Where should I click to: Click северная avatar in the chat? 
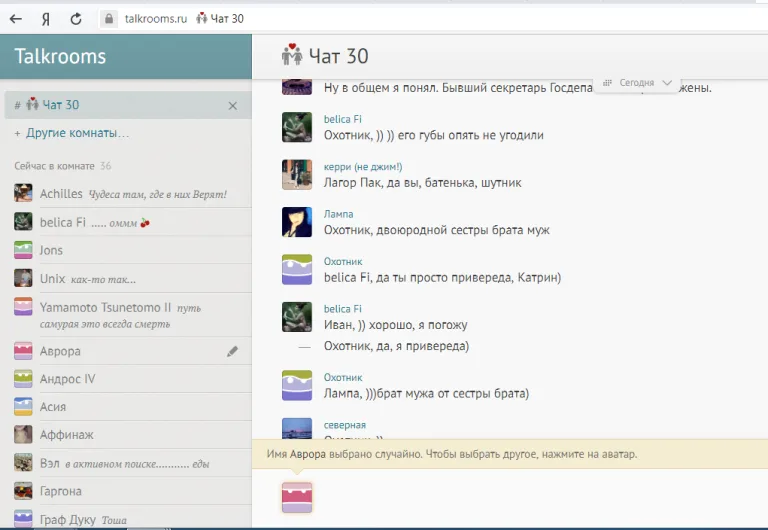click(297, 428)
